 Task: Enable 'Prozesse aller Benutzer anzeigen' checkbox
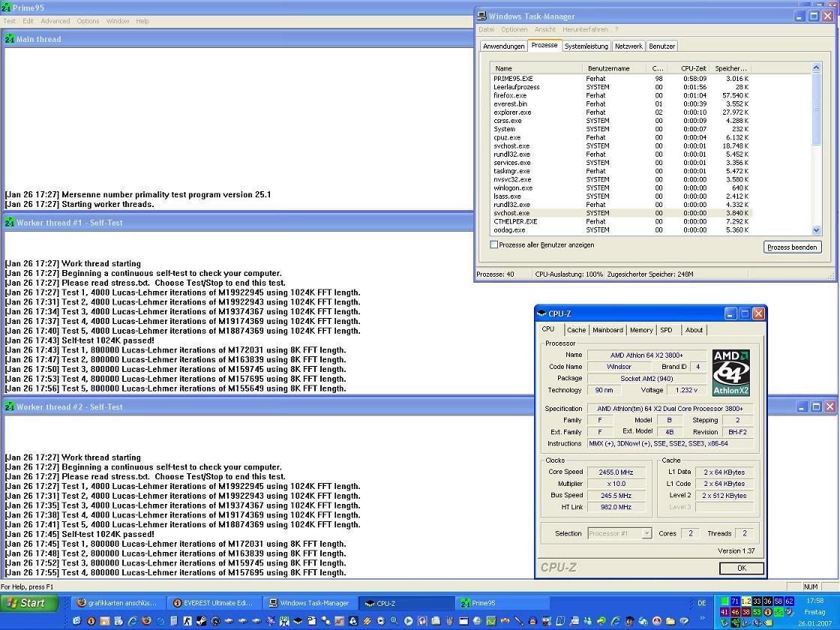pos(494,244)
